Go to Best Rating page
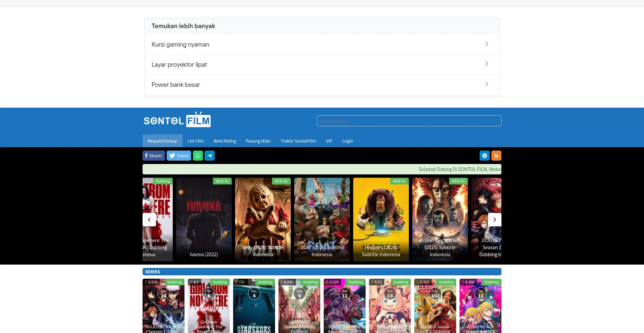Viewport: 644px width, 333px height. 225,141
